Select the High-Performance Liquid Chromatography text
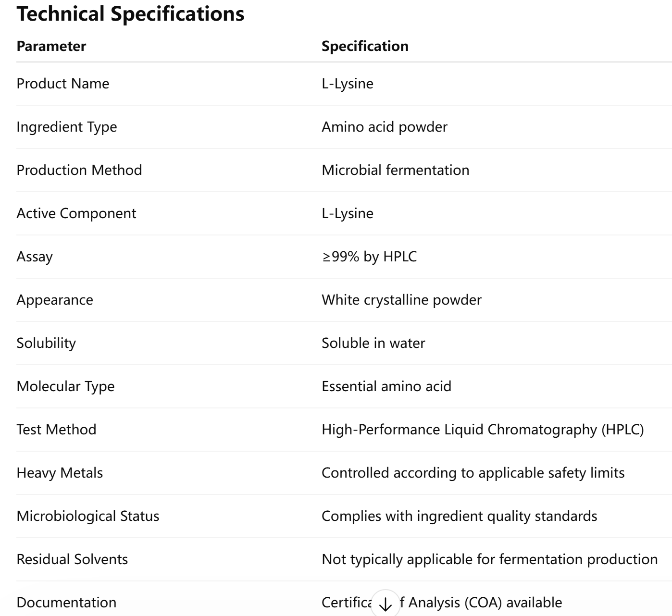The width and height of the screenshot is (672, 616). click(x=483, y=430)
